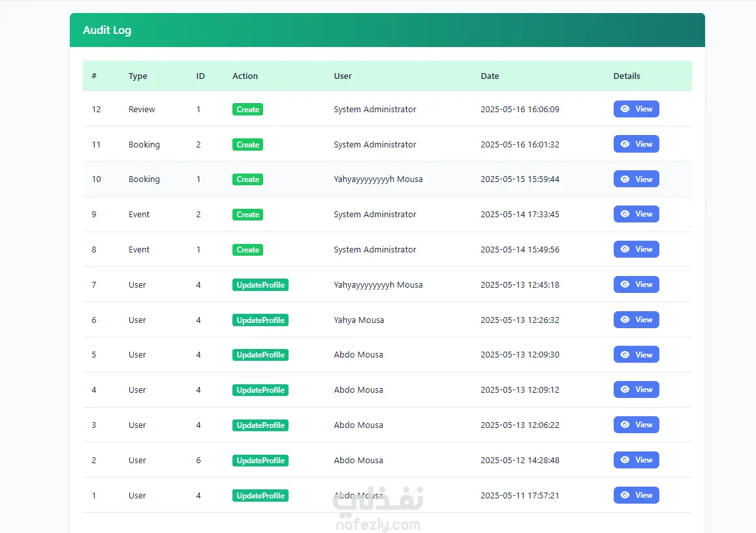This screenshot has height=533, width=756.
Task: Select Event type in entry 9 row
Action: coord(139,215)
